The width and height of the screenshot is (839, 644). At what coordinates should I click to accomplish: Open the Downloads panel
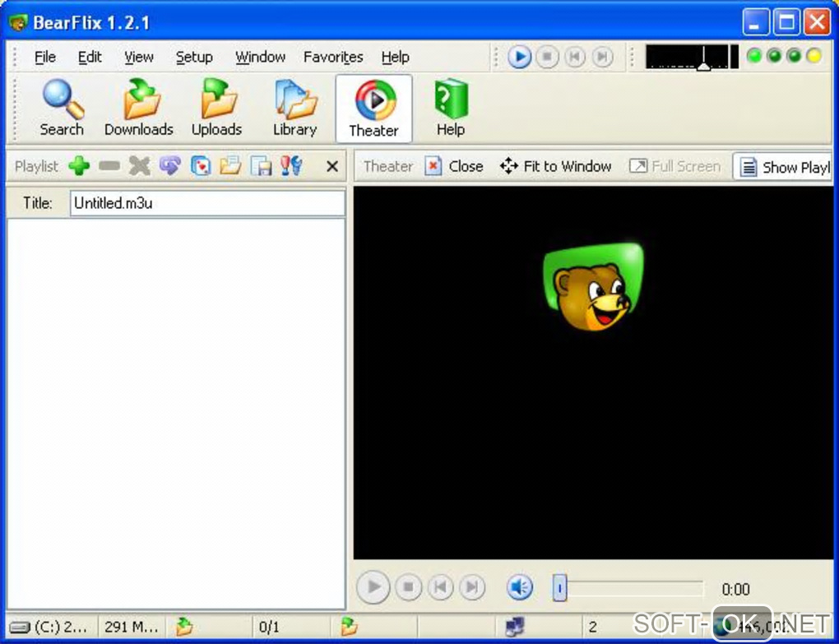pyautogui.click(x=139, y=108)
